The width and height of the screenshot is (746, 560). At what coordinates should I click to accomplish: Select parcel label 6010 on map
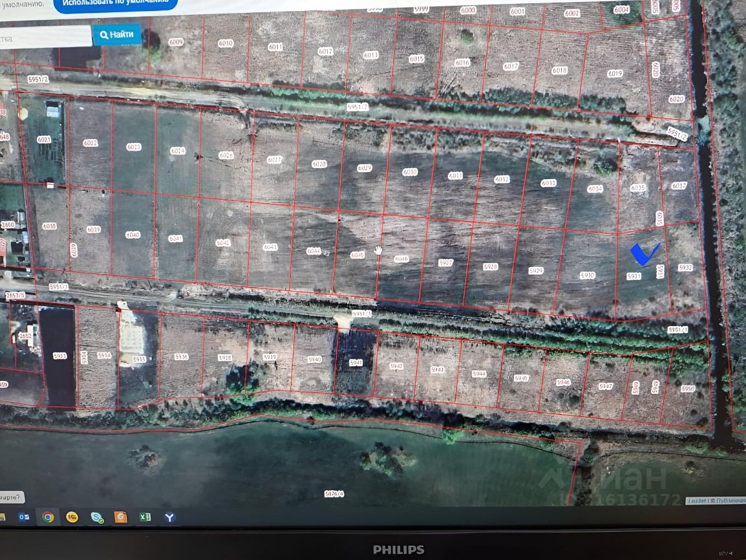click(226, 43)
